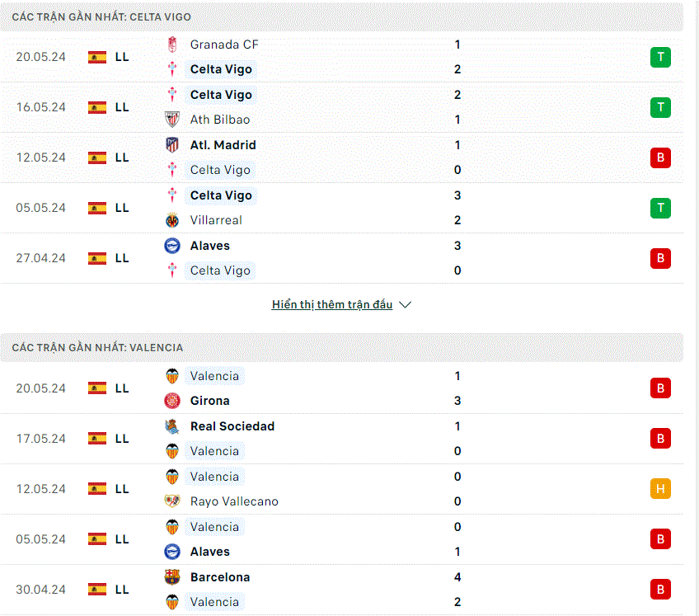Click the Ath Bilbao club crest

(x=172, y=120)
